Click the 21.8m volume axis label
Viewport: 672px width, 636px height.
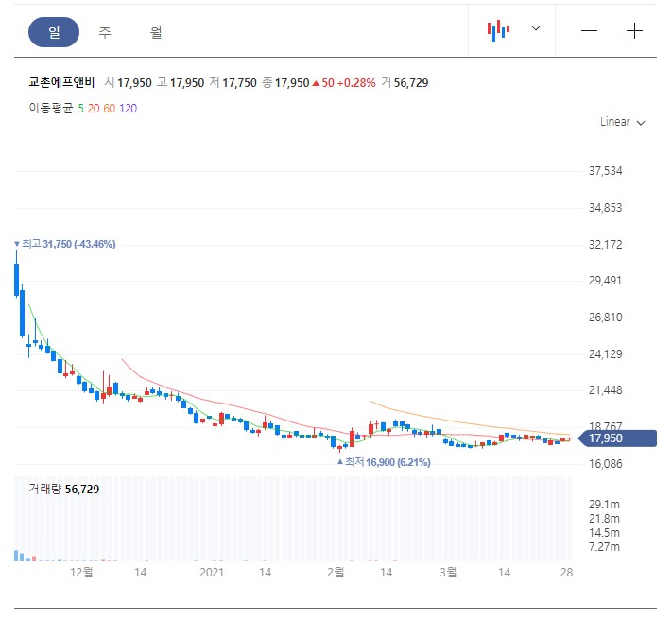pos(604,519)
